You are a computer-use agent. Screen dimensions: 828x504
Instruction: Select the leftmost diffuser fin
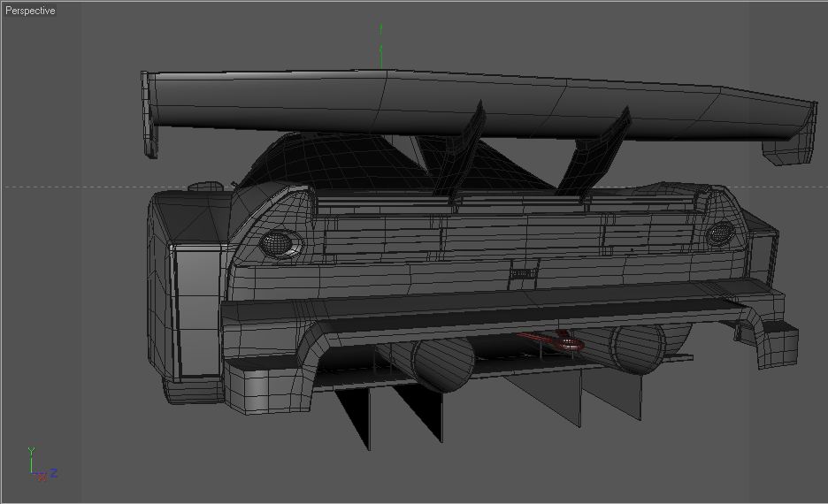(x=353, y=419)
